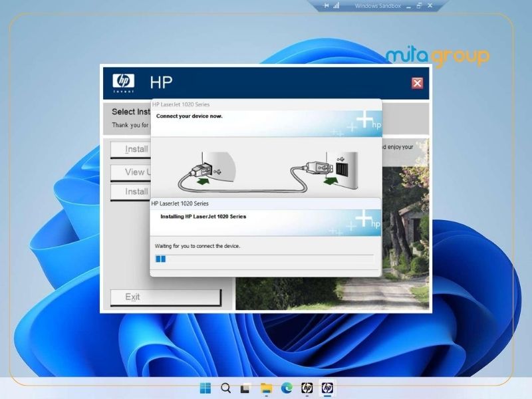Launch File Explorer from the taskbar
The width and height of the screenshot is (532, 399).
click(266, 388)
